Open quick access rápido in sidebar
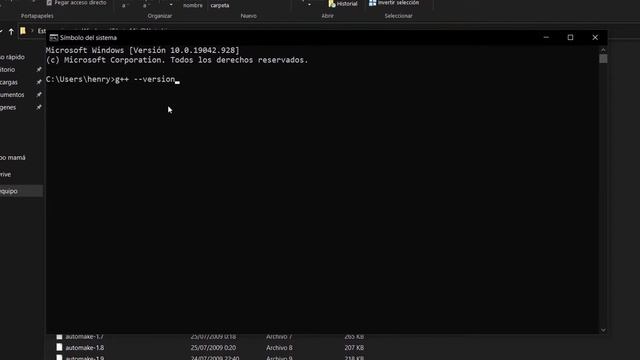This screenshot has width=640, height=360. 12,57
